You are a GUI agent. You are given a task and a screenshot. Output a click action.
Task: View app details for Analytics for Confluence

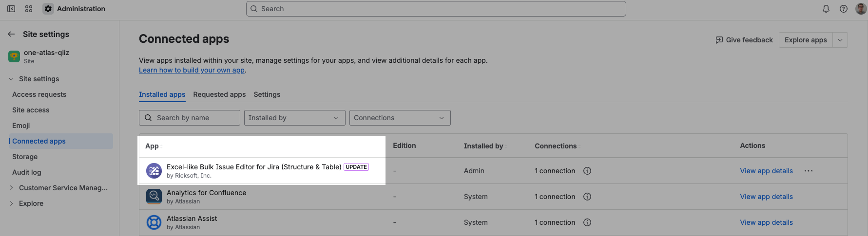766,197
